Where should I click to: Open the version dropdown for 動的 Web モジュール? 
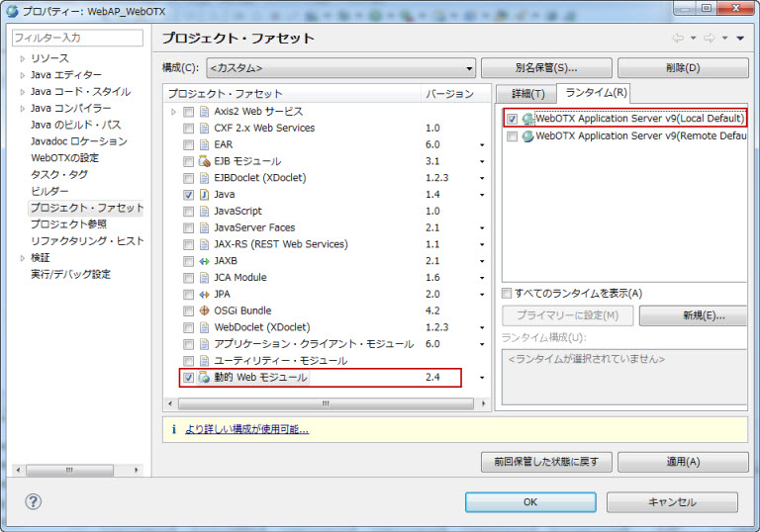tap(482, 378)
